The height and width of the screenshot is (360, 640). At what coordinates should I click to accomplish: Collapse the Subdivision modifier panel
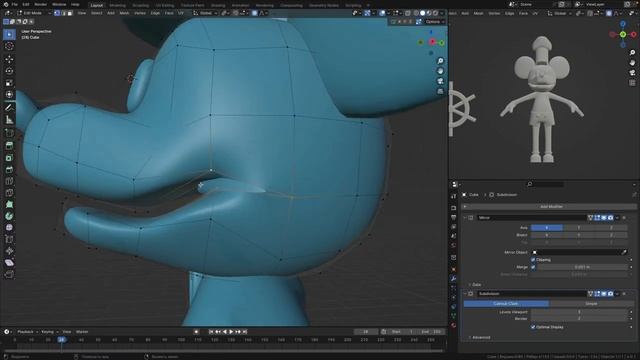coord(465,294)
